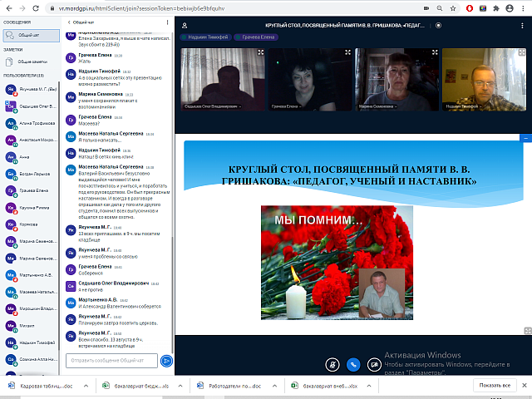Minimize the presentation with the blue minus button

pos(526,138)
